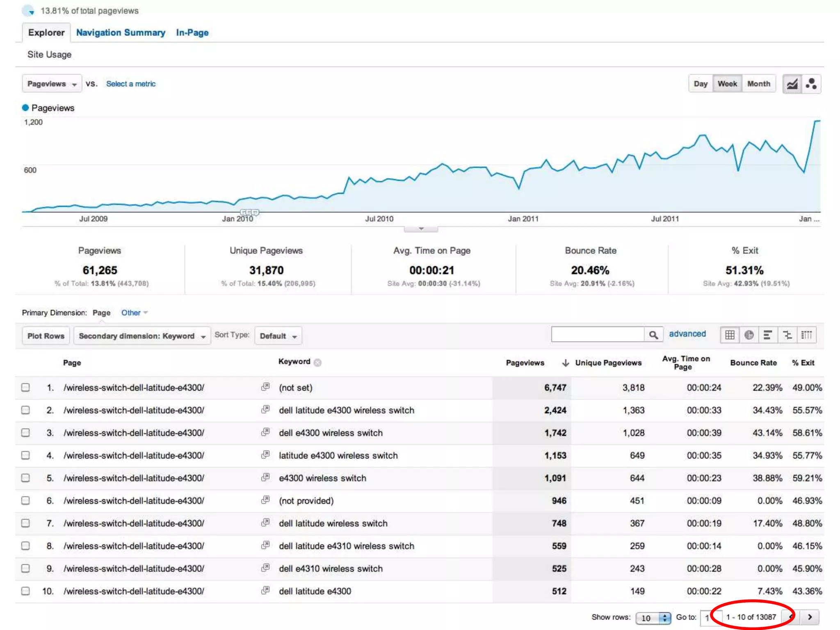Select the pie chart percentage view icon
Screen dimensions: 840x630
(x=749, y=335)
